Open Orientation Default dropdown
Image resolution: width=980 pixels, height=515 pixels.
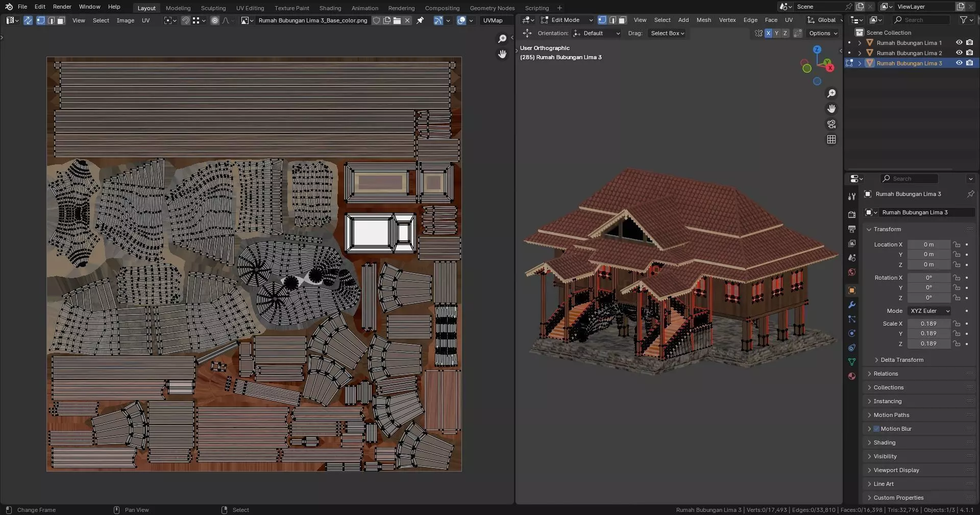pyautogui.click(x=597, y=33)
